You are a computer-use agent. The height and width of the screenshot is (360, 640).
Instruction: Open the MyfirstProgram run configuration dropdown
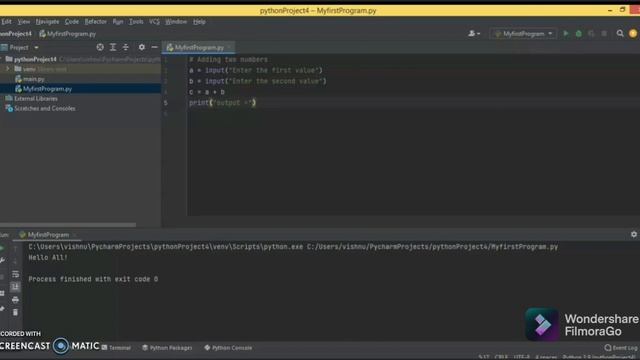[x=523, y=34]
